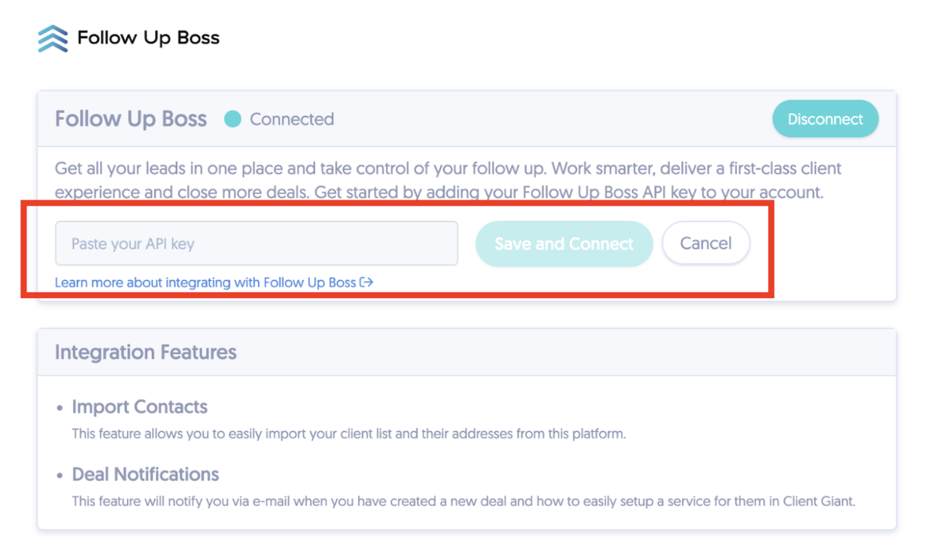Click the Get all your leads description paragraph
The width and height of the screenshot is (927, 560).
(x=448, y=180)
